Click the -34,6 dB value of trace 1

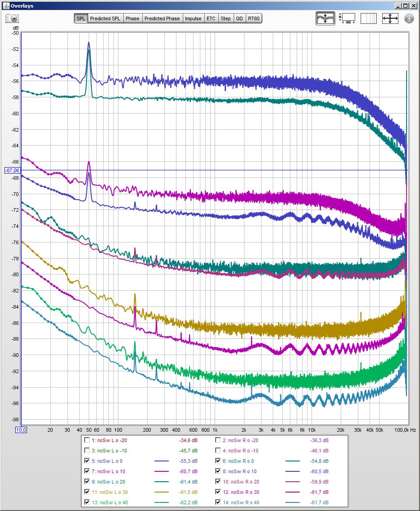click(x=188, y=440)
